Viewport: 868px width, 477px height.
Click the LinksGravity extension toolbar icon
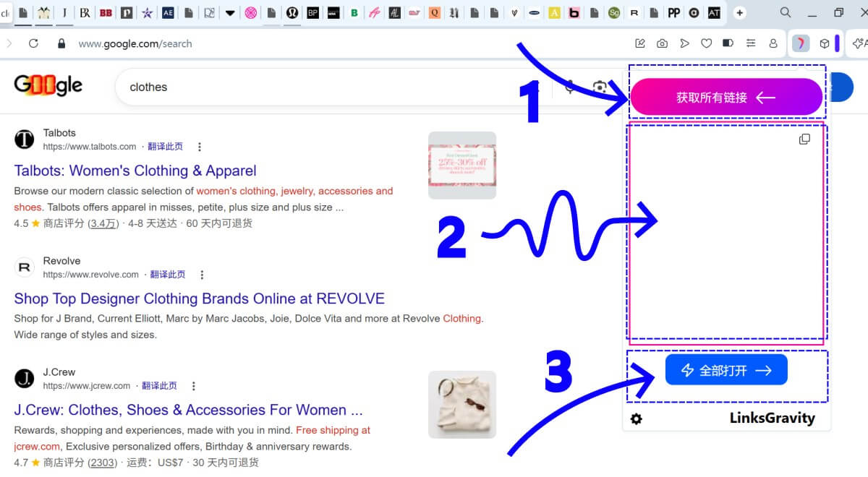coord(801,43)
